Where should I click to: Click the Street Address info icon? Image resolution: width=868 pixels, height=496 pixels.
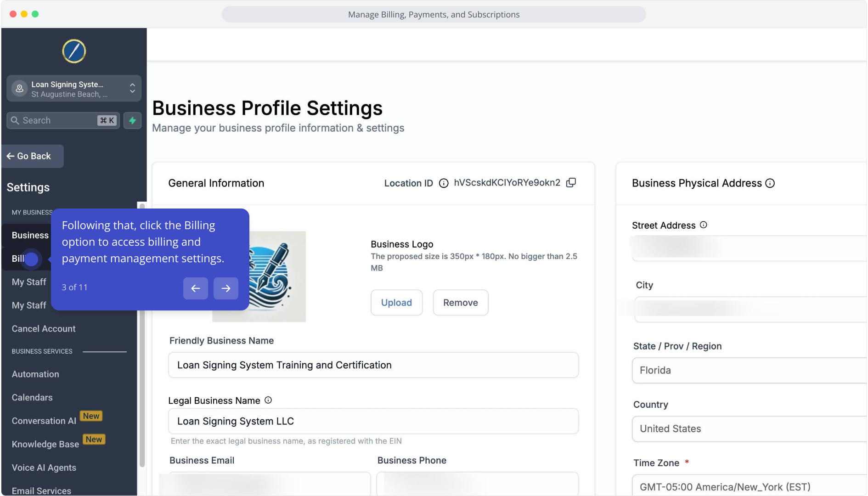(704, 225)
